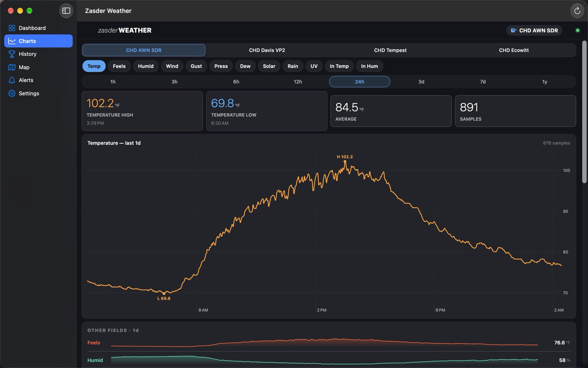Select the Feels metric pill
The image size is (588, 368).
[119, 66]
